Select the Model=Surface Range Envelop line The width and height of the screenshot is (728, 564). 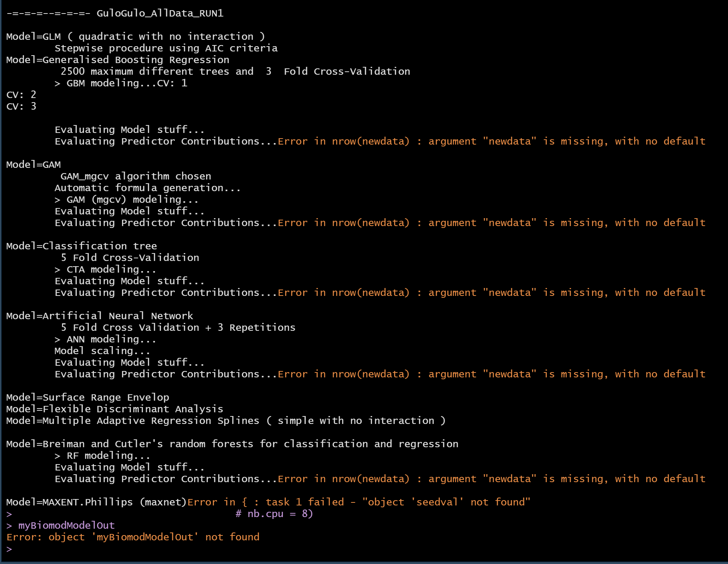pyautogui.click(x=87, y=397)
